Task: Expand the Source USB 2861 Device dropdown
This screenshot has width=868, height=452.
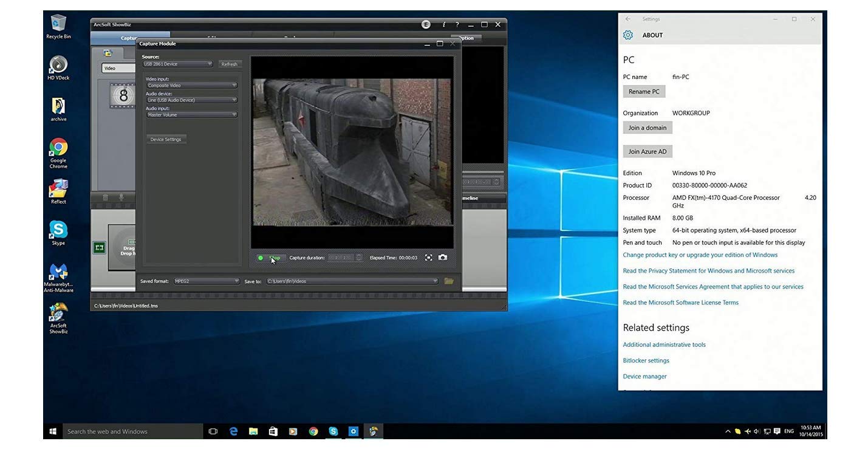Action: click(x=177, y=64)
